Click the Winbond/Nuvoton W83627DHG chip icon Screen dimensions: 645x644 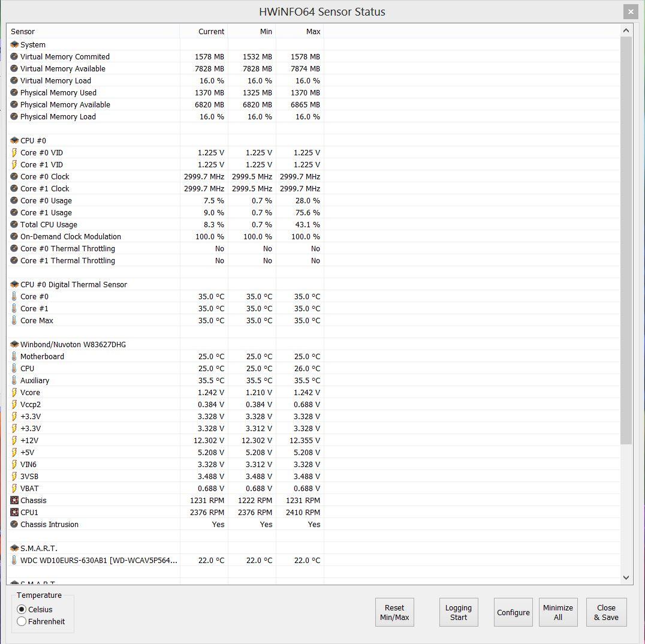14,344
